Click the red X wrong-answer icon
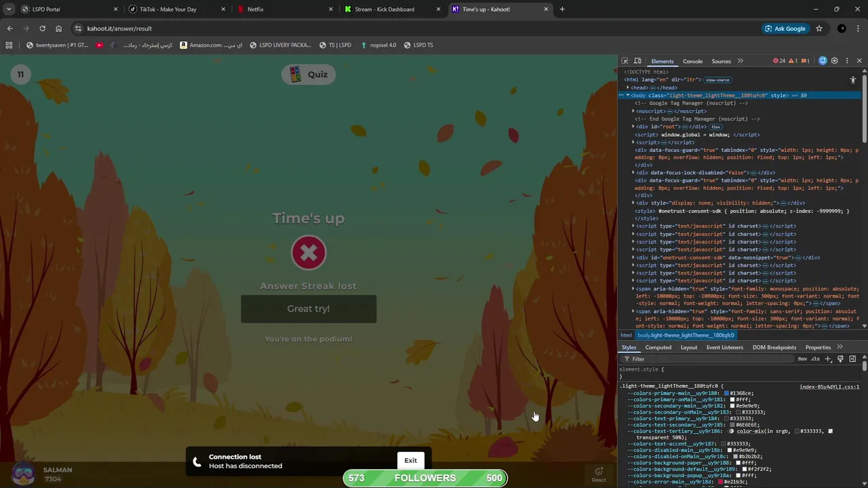The image size is (868, 488). 309,253
